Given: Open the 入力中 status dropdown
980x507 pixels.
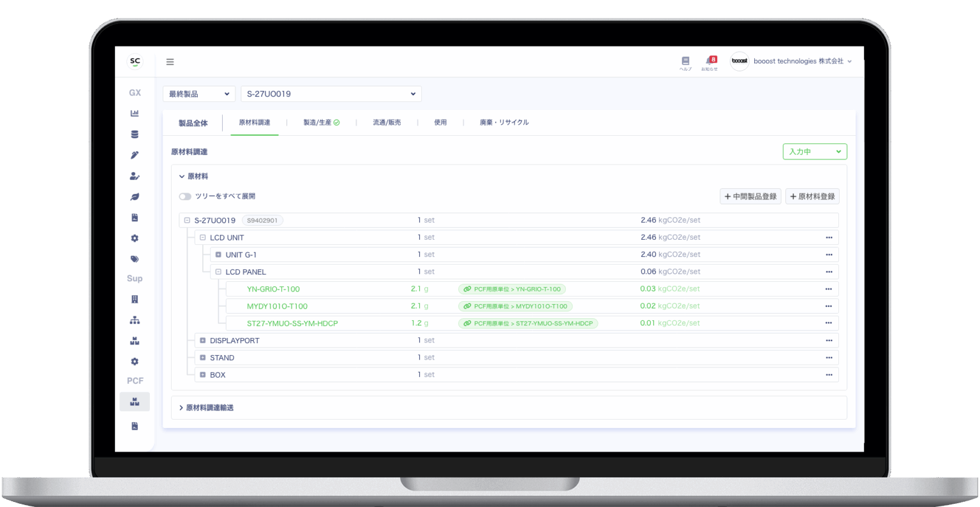Looking at the screenshot, I should pos(814,152).
